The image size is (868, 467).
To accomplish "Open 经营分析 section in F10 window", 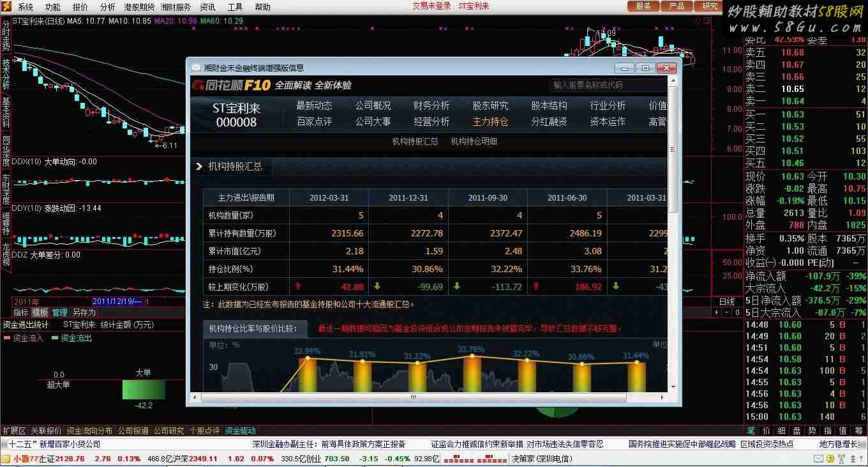I will tap(431, 121).
